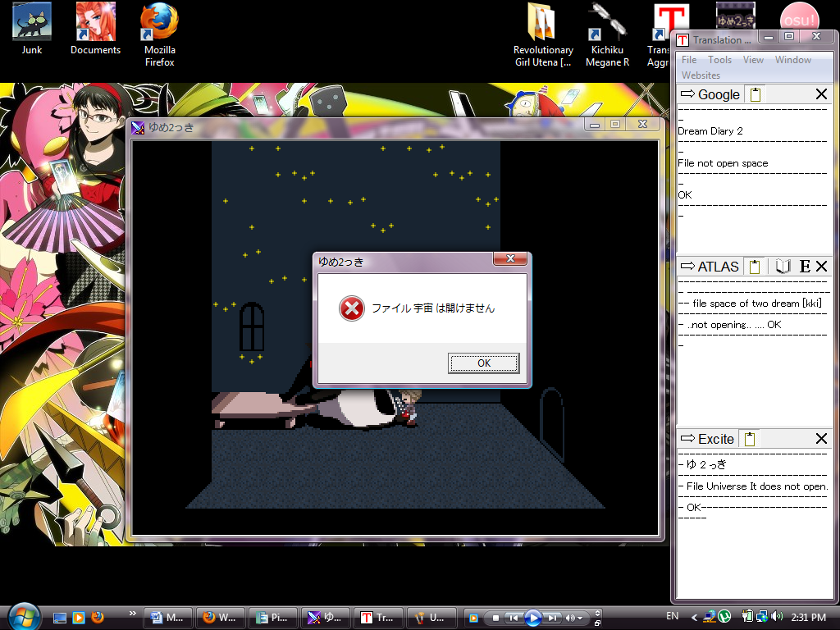The image size is (840, 630).
Task: Click the network globe tray icon beside the battery
Action: (762, 617)
